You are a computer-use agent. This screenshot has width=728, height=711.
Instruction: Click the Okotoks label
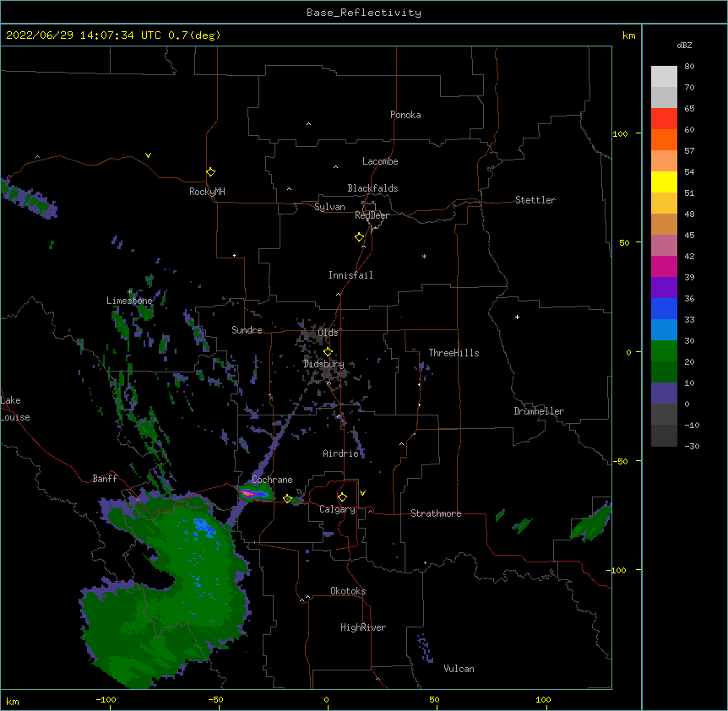tap(348, 591)
